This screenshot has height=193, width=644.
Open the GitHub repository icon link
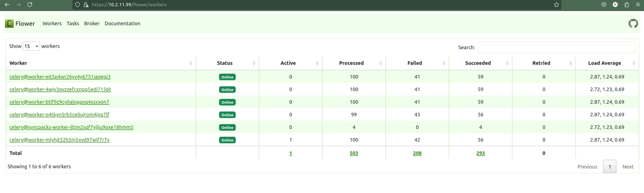(633, 24)
